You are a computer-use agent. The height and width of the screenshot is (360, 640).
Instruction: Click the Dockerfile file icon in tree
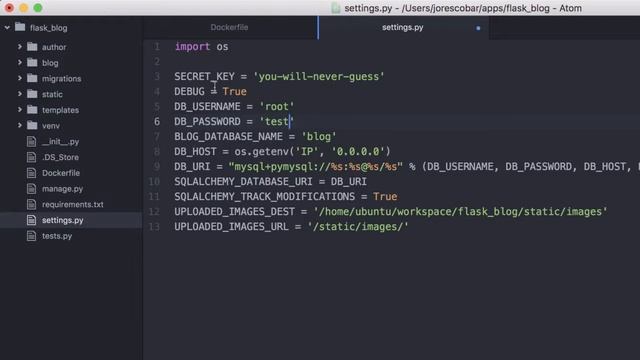tap(31, 173)
